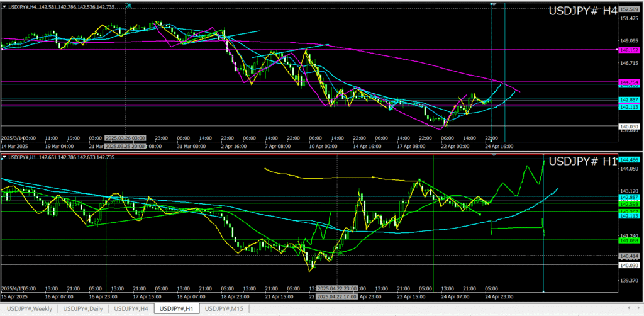644x316 pixels.
Task: Switch to the USDJPY#,H4 chart tab
Action: 131,308
